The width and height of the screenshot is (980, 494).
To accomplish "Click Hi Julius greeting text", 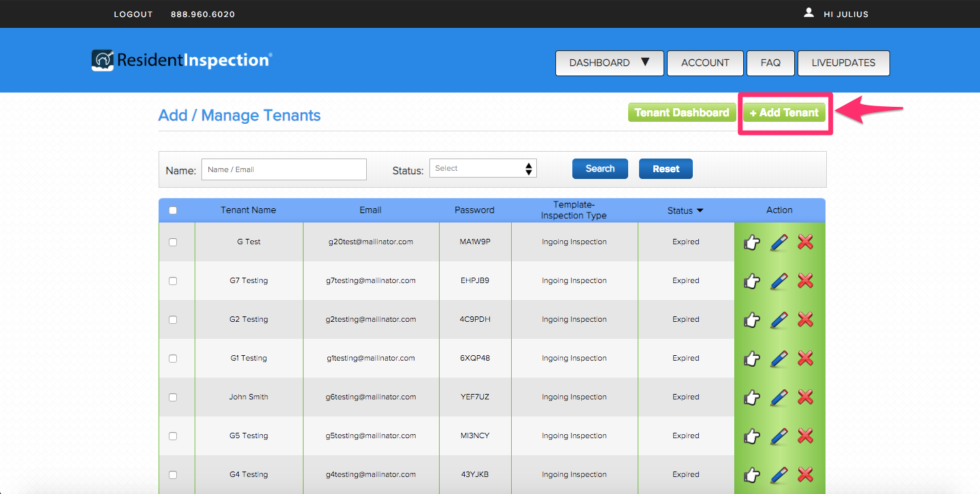I will [x=846, y=14].
